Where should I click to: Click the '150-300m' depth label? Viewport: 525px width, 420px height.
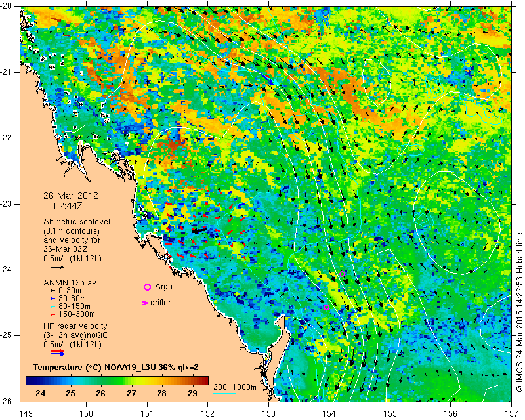(77, 314)
